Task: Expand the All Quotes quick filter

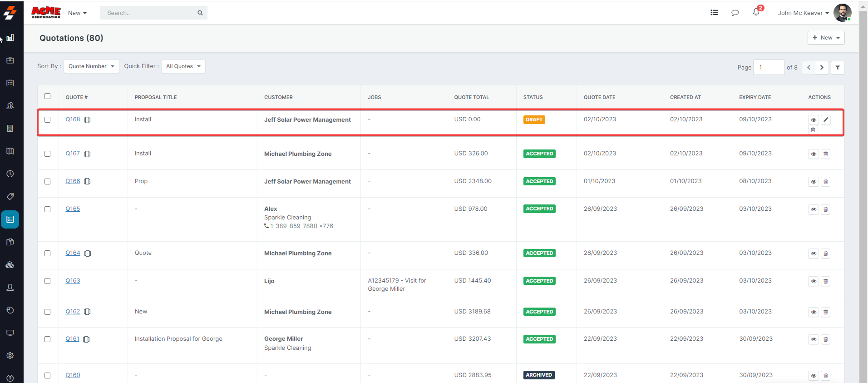Action: click(183, 66)
